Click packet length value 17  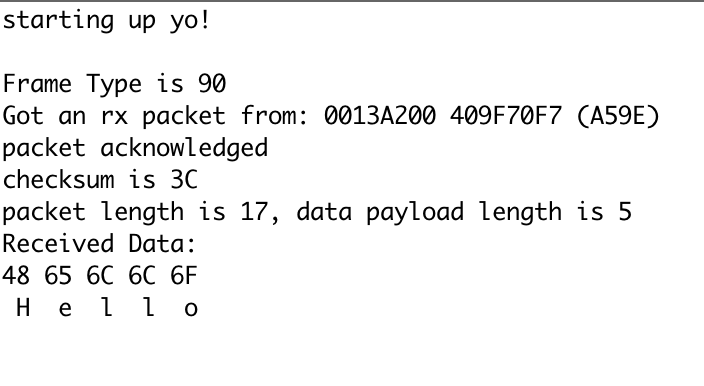[254, 212]
